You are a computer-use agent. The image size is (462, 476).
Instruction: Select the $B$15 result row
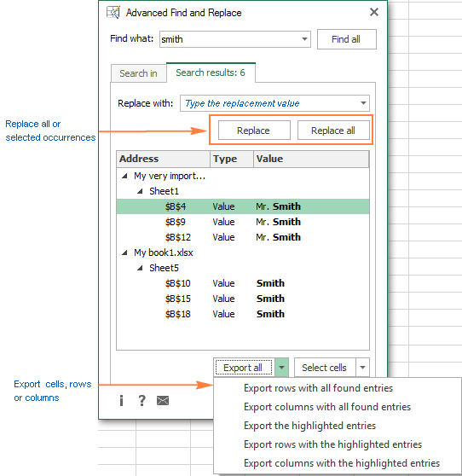coord(243,299)
